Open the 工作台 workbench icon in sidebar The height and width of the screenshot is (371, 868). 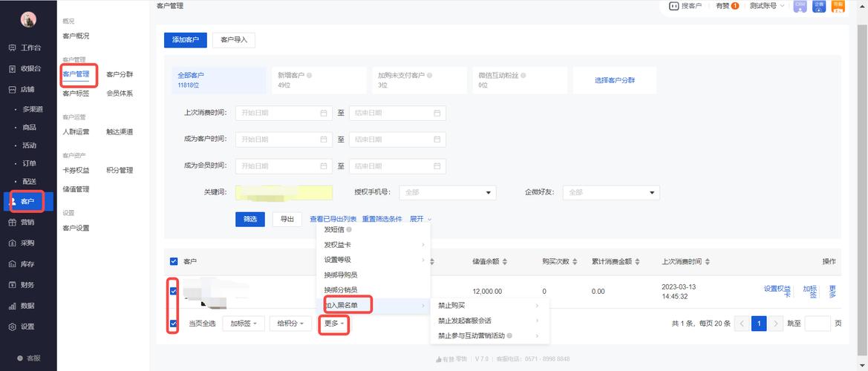[x=12, y=47]
